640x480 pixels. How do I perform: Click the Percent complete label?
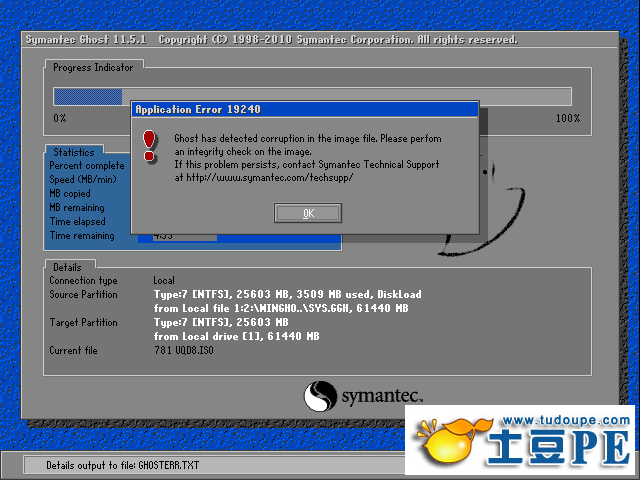click(x=87, y=166)
